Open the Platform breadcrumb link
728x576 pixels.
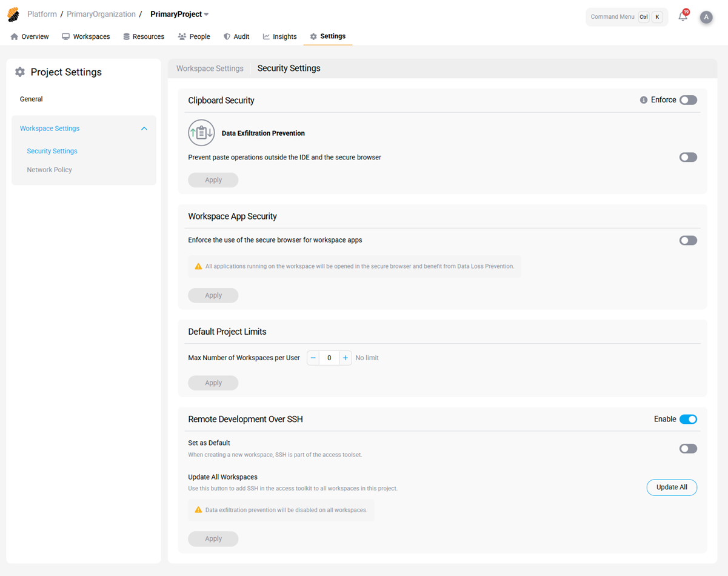(x=42, y=14)
